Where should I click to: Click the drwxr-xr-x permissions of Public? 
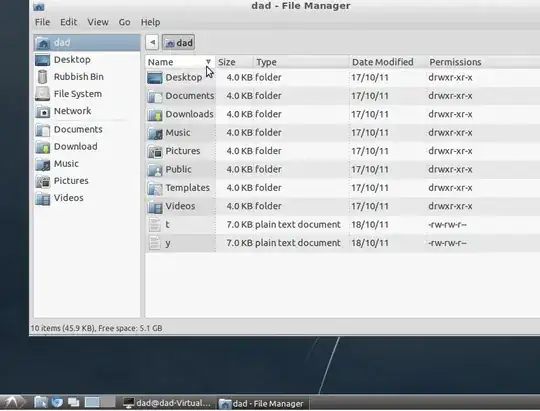450,169
